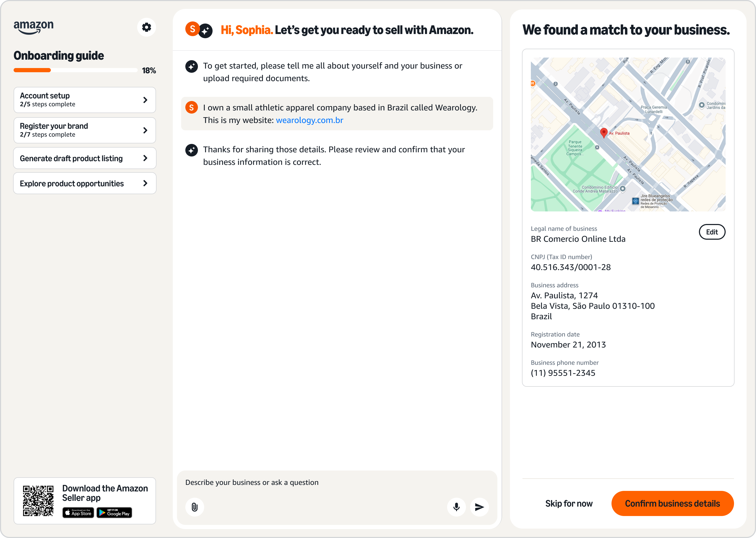Send the message with the send arrow

tap(480, 507)
